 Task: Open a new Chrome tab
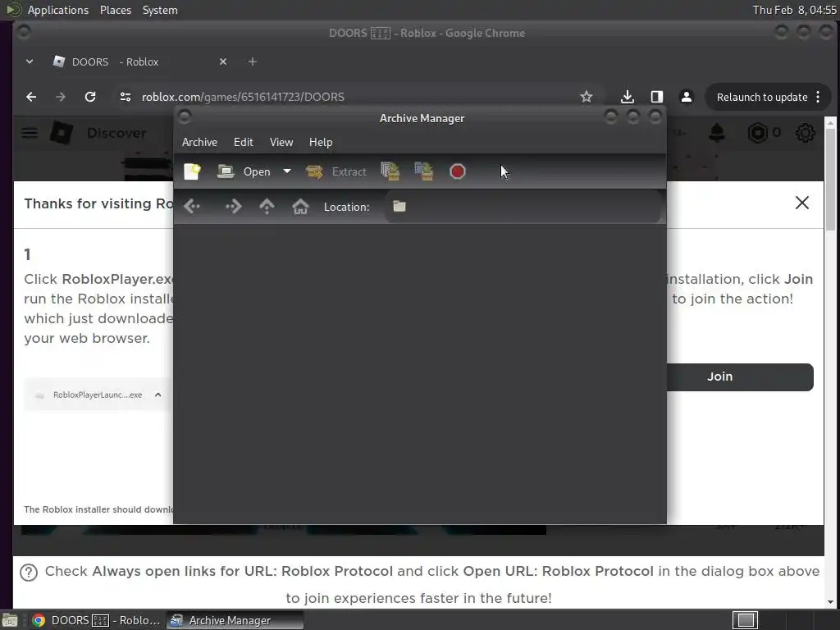[x=253, y=62]
